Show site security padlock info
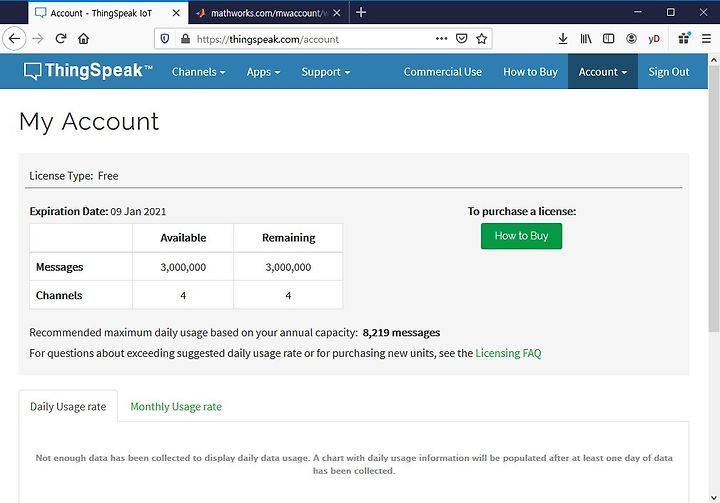 (x=185, y=39)
